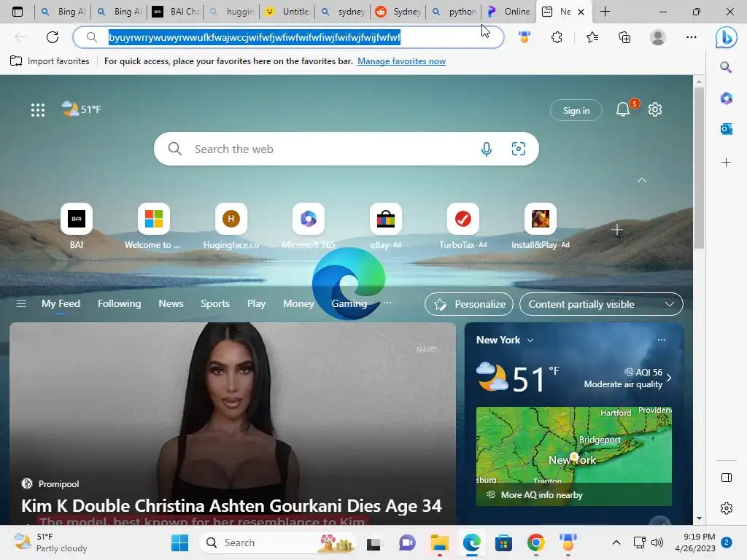Switch to the Sydney reddit tab
This screenshot has height=560, width=747.
pyautogui.click(x=398, y=12)
